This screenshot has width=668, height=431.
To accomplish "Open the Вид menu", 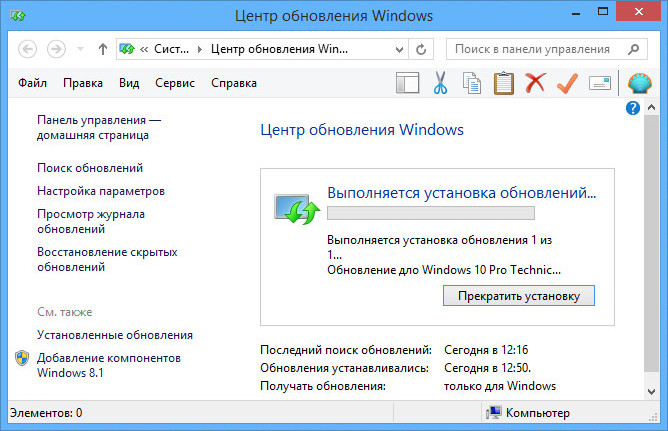I will [x=129, y=83].
